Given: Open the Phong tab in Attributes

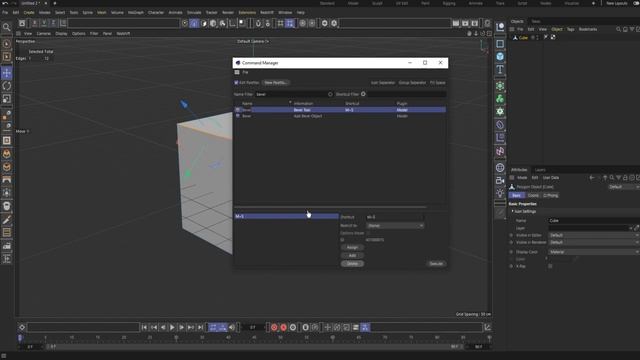Looking at the screenshot, I should (551, 196).
